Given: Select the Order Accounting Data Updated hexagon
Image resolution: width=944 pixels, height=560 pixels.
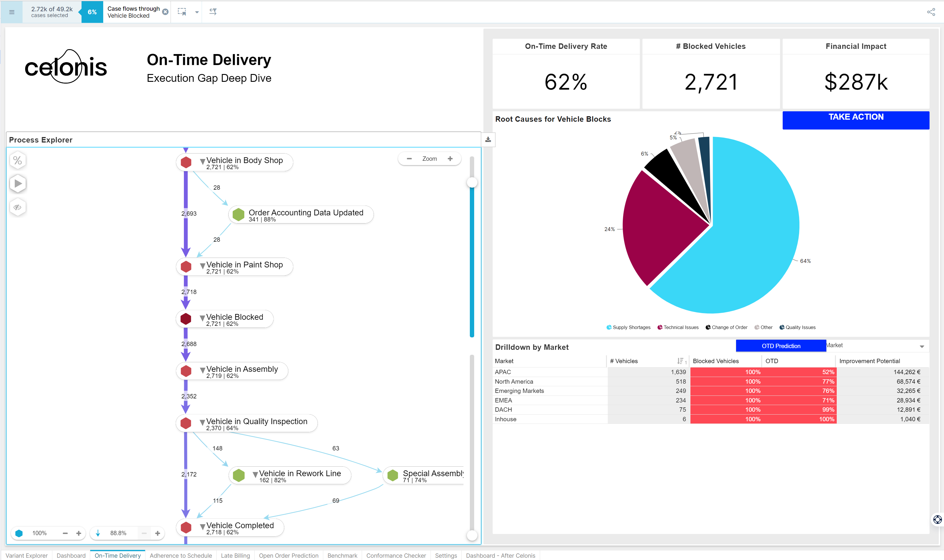Looking at the screenshot, I should (x=239, y=214).
